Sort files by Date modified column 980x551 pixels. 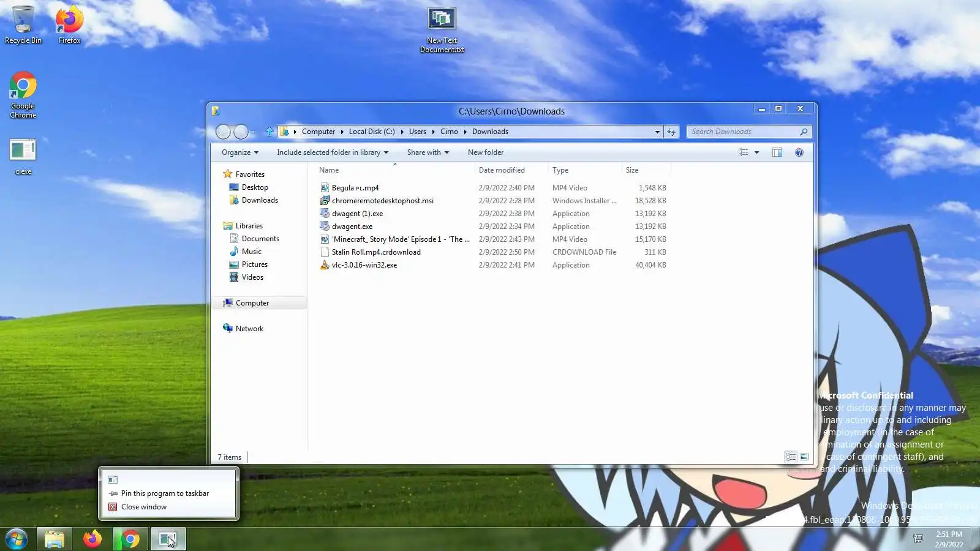[x=511, y=170]
